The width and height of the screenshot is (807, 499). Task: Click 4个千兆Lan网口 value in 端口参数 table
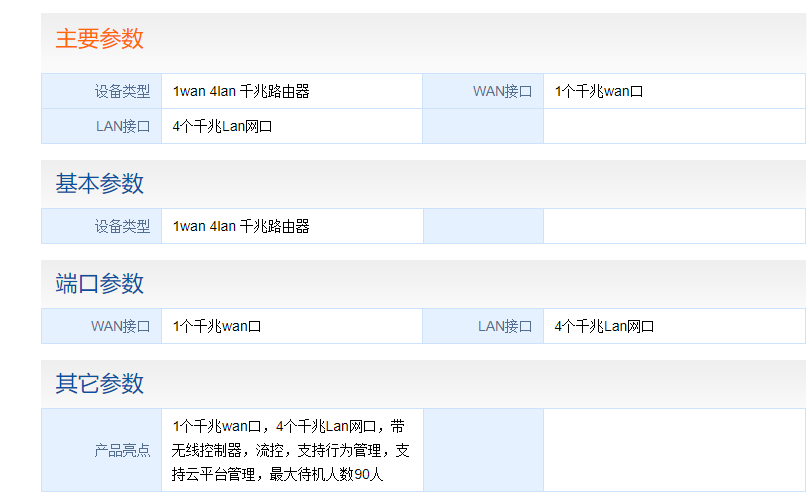tap(604, 326)
